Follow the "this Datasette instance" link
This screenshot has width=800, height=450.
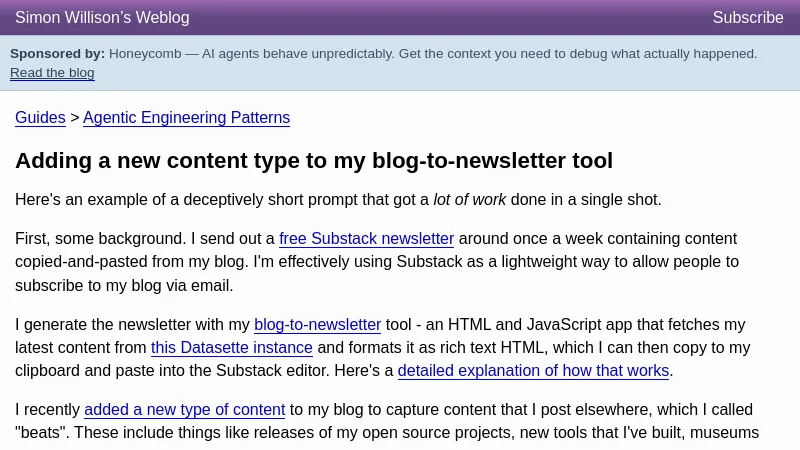tap(232, 348)
